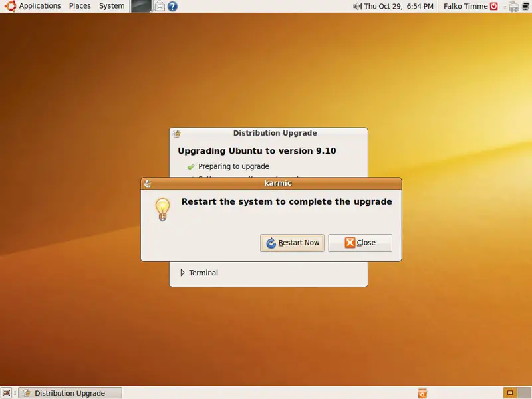Click Restart Now to complete the upgrade

click(292, 243)
